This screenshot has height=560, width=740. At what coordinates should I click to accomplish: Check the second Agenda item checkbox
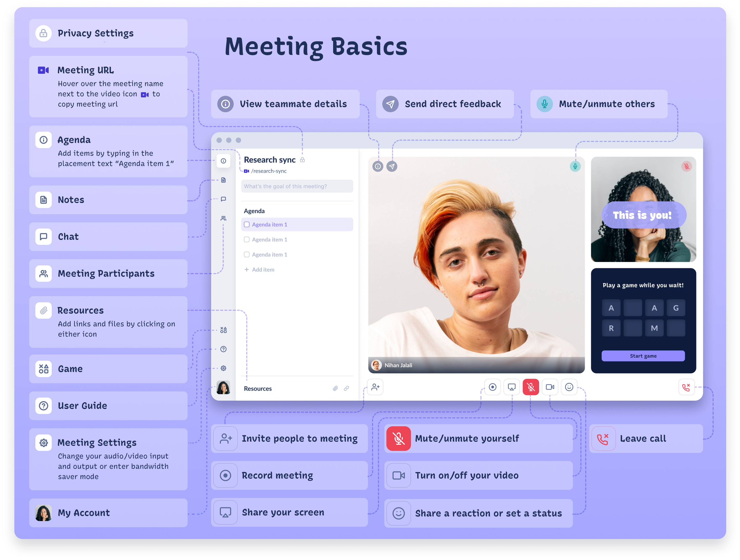click(246, 240)
